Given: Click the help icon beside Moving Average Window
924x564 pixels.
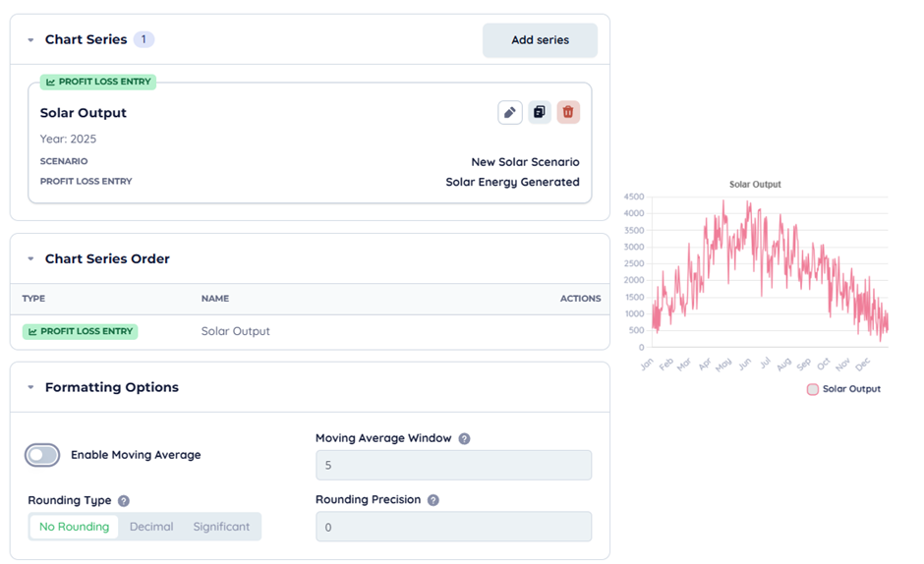Looking at the screenshot, I should coord(464,438).
